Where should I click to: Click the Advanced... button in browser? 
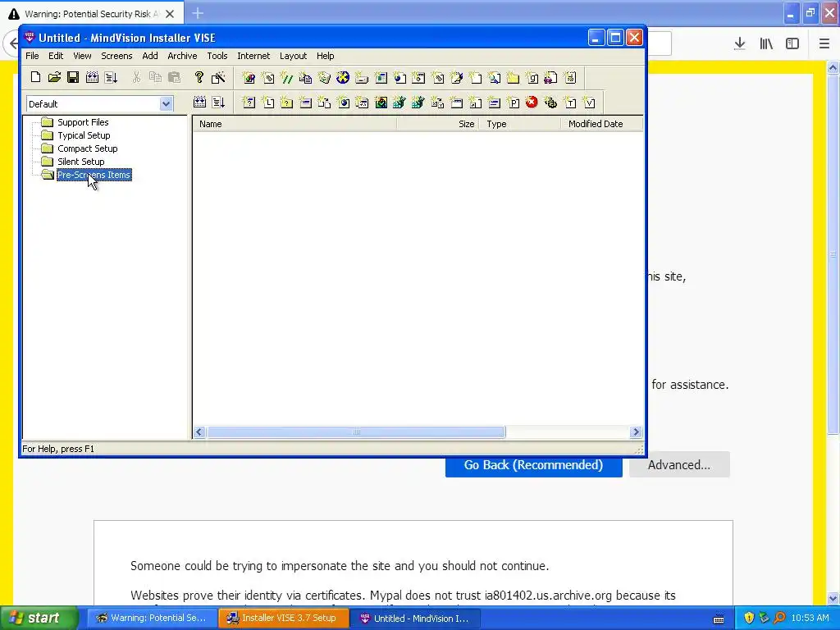click(x=679, y=465)
